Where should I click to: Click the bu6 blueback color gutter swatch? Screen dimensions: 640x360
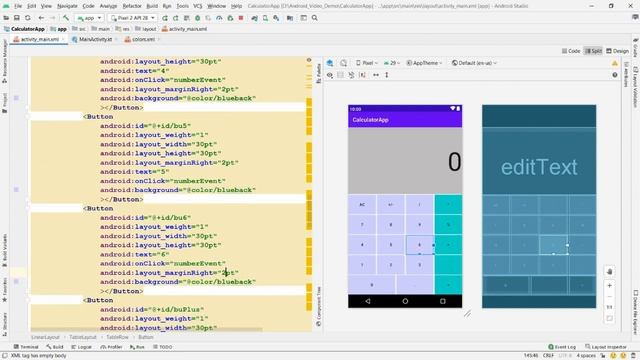(x=16, y=282)
